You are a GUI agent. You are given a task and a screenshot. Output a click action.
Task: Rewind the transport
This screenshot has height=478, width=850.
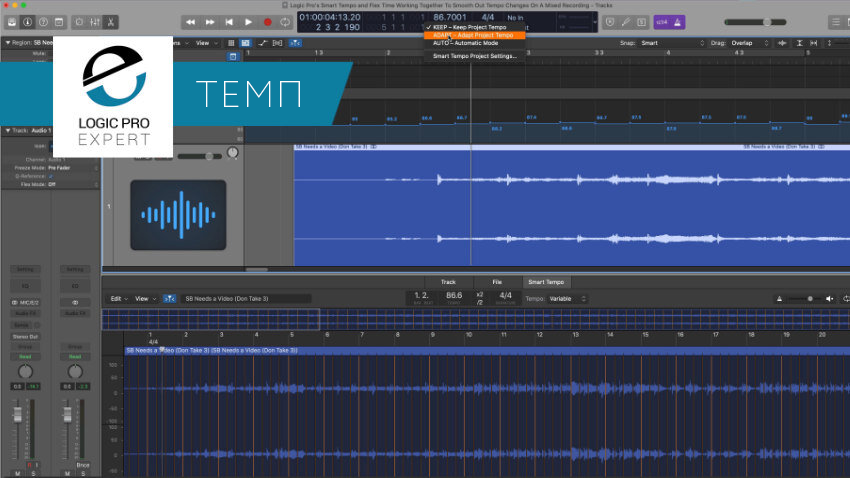pos(190,22)
